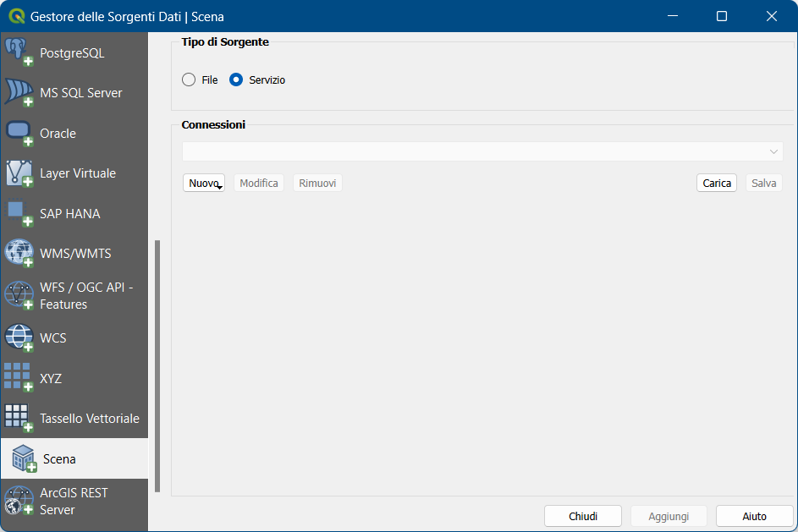The height and width of the screenshot is (532, 798).
Task: Click the Oracle database icon
Action: (x=19, y=133)
